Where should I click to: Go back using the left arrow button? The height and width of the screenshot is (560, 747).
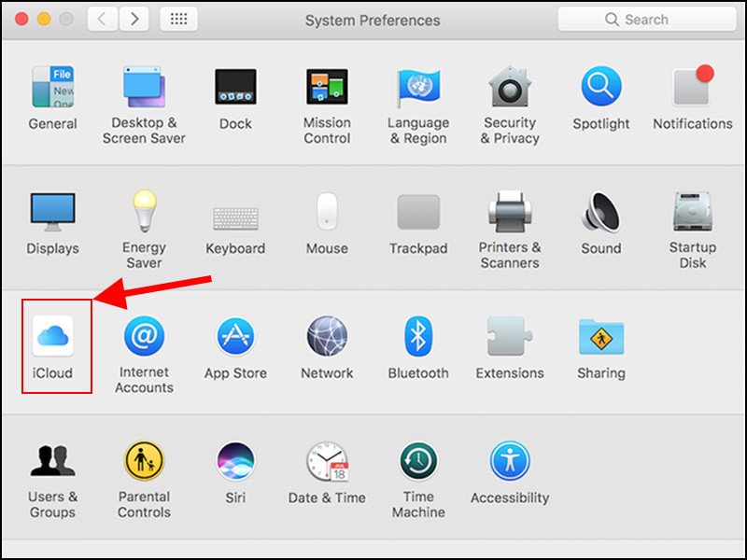(x=102, y=19)
